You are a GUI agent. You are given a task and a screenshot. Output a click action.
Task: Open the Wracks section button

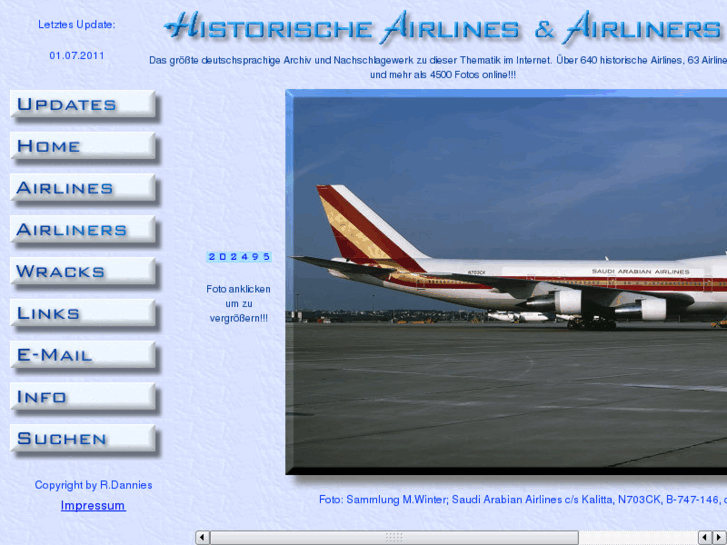pos(84,272)
